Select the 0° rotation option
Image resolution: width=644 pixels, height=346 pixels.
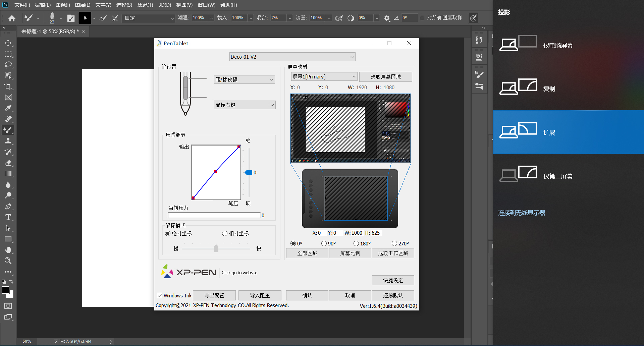tap(293, 243)
